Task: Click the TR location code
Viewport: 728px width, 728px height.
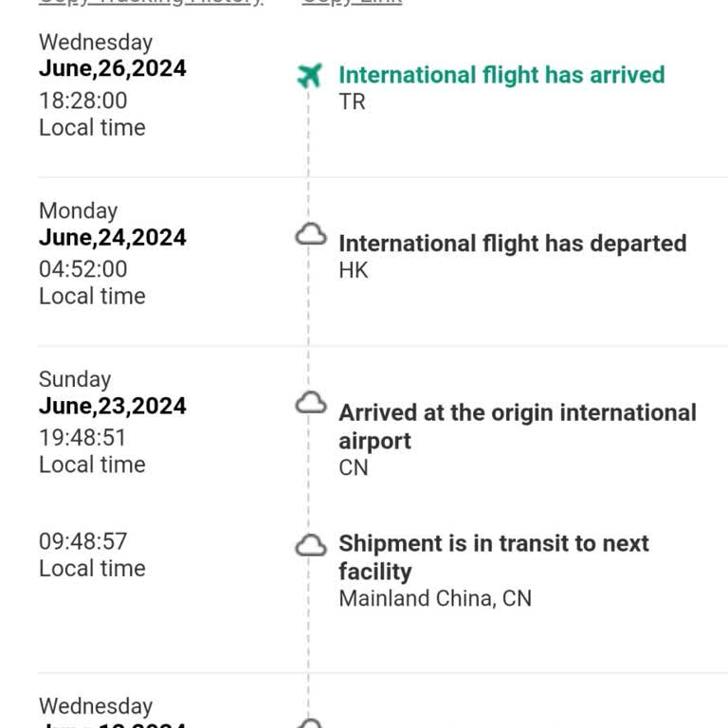Action: [x=352, y=101]
